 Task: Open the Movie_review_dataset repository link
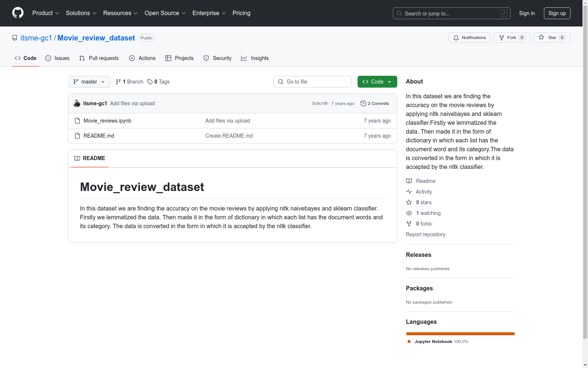[x=96, y=38]
